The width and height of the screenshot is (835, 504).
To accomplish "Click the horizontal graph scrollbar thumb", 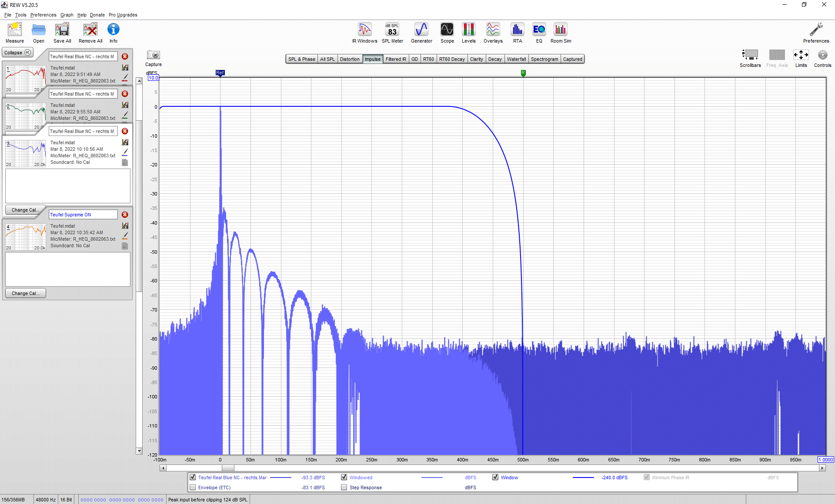I will (x=228, y=468).
